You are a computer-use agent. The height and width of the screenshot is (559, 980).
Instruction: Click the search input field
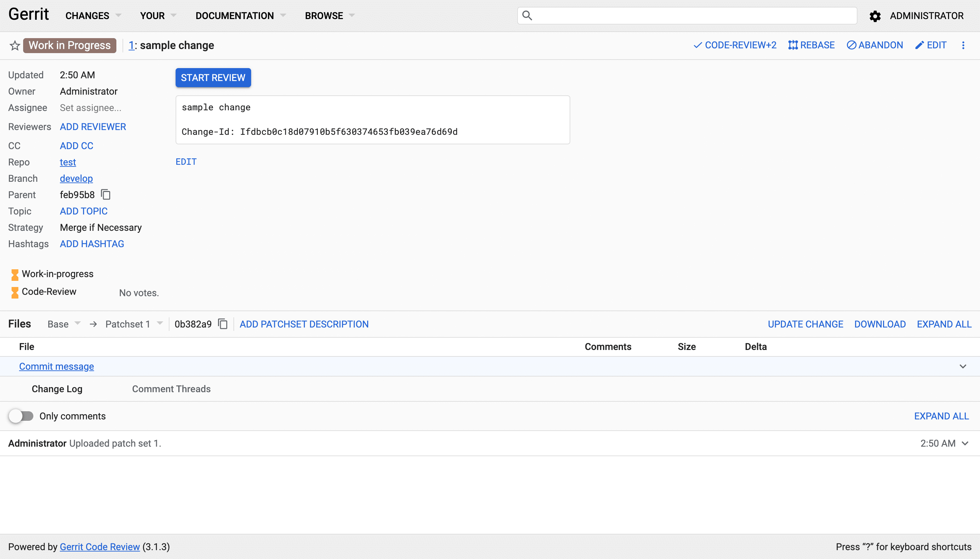pos(686,15)
